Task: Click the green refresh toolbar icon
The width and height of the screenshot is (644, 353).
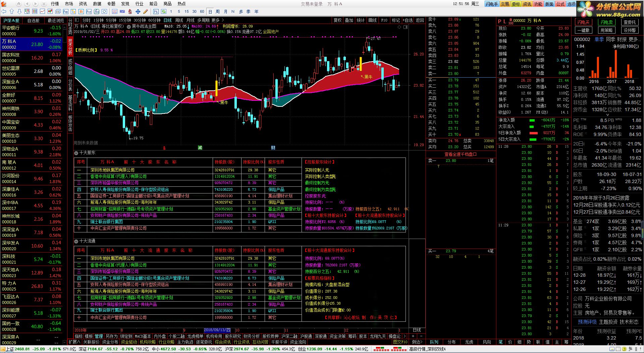Action: [164, 11]
